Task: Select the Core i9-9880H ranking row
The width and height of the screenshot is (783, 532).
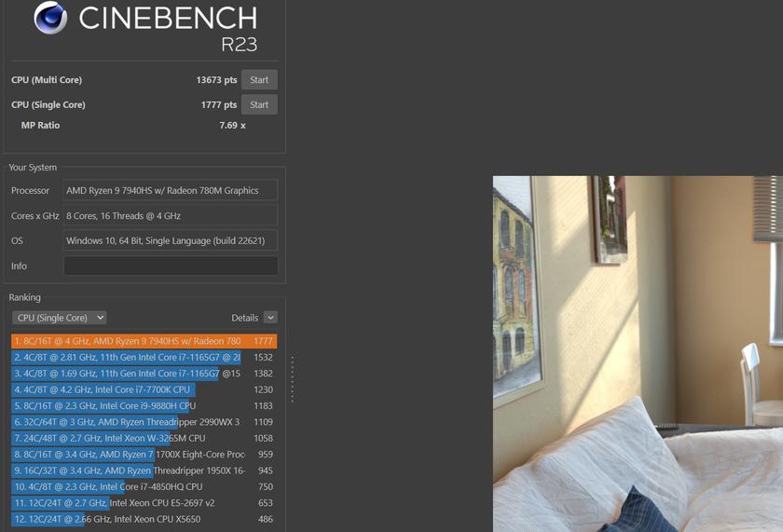Action: [144, 405]
